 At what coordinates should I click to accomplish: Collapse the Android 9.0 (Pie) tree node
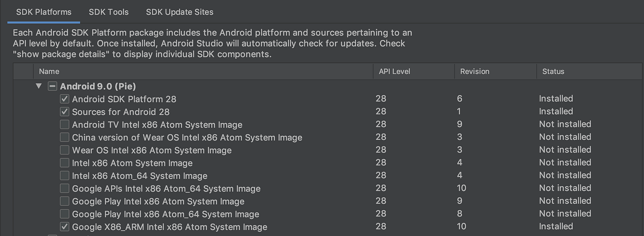(x=39, y=86)
